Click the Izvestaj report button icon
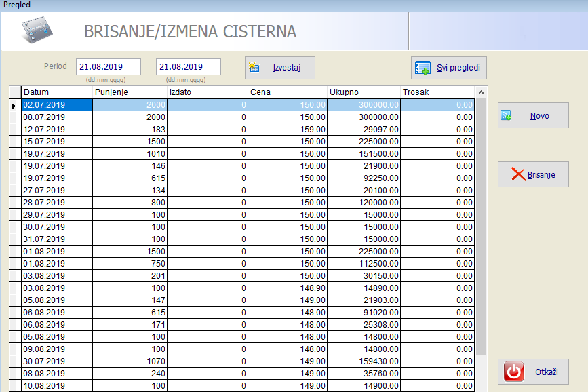This screenshot has width=588, height=392. pyautogui.click(x=255, y=68)
